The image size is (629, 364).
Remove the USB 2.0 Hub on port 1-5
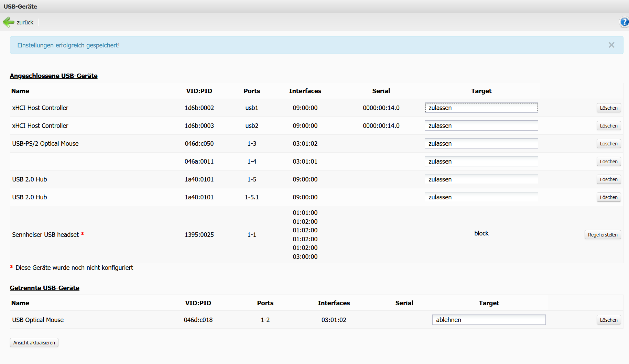tap(608, 179)
